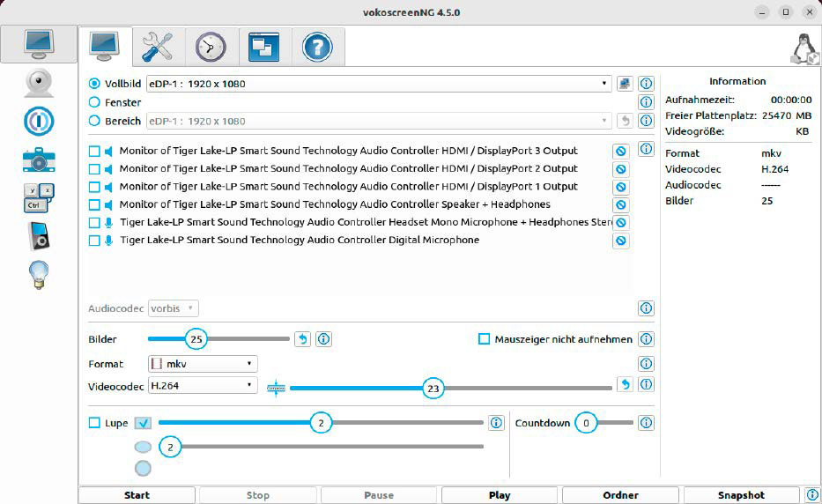This screenshot has width=822, height=504.
Task: Click the Ordner button
Action: (620, 495)
